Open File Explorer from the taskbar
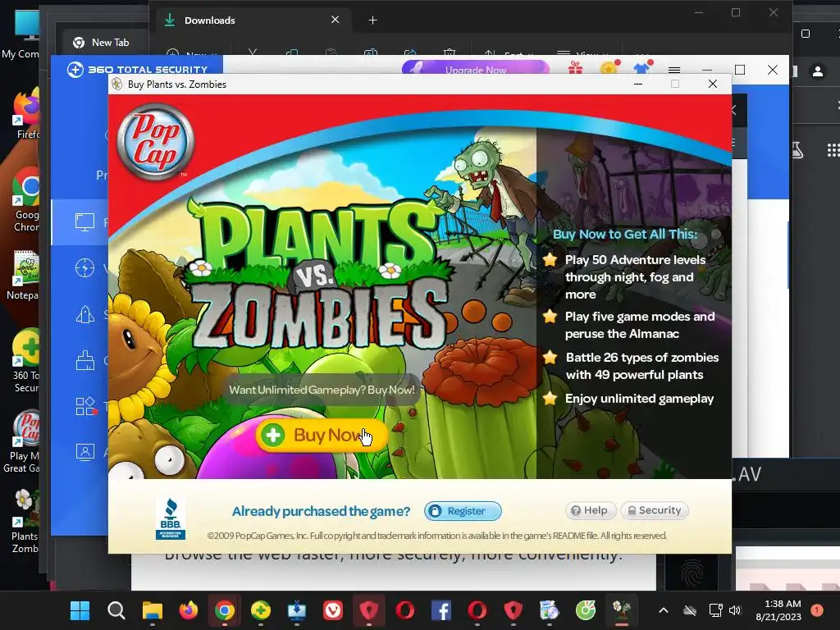Screen dimensions: 840x630 pyautogui.click(x=152, y=610)
